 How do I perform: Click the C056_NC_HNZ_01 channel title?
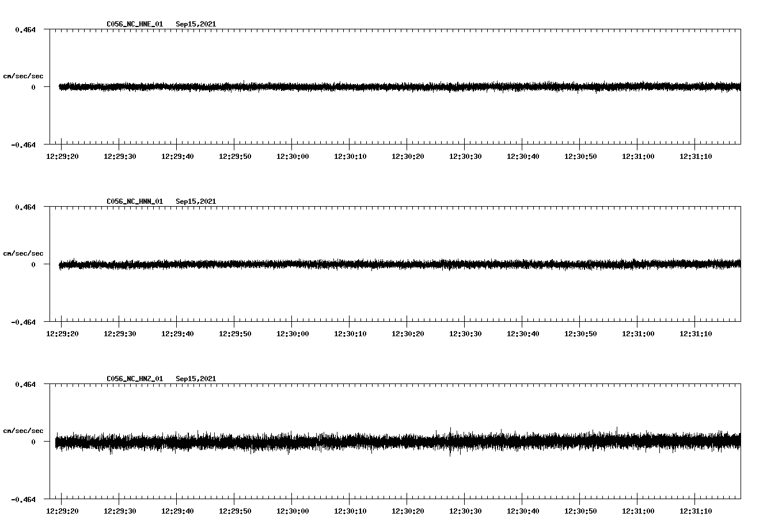[x=135, y=379]
